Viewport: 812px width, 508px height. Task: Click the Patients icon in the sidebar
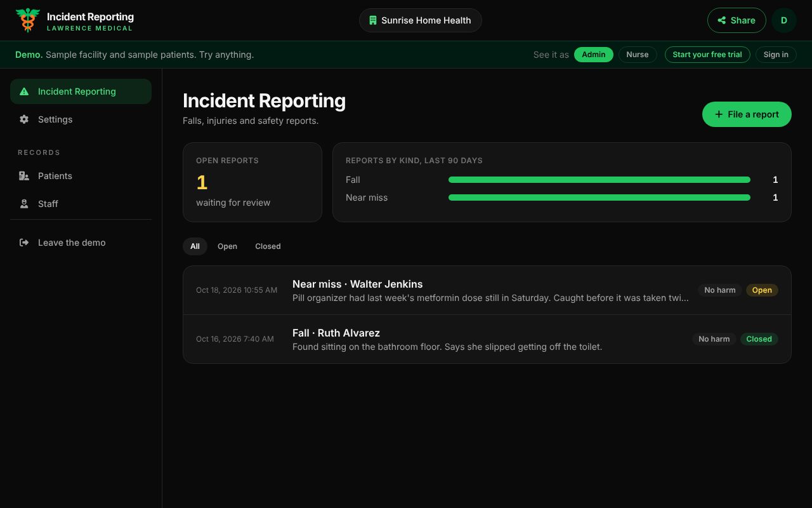(x=24, y=176)
